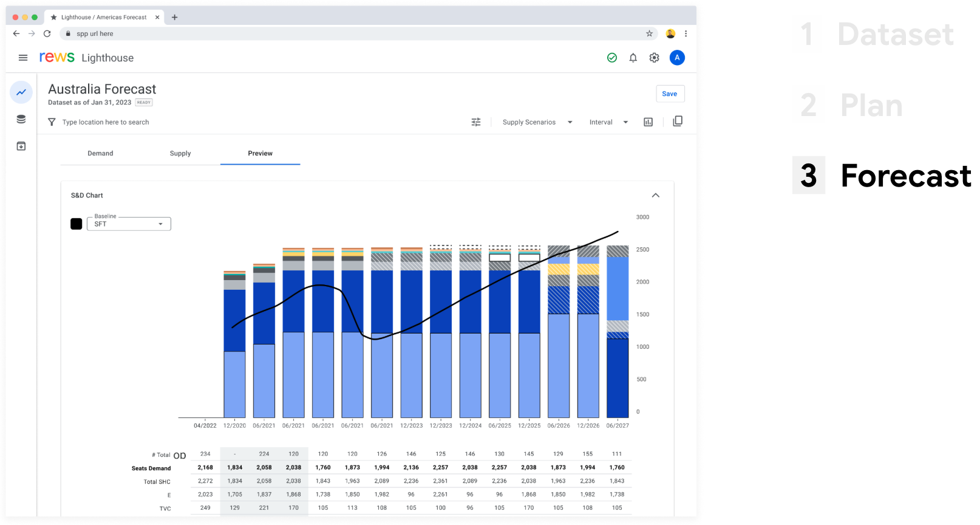Click the E row value 2,261

[441, 495]
